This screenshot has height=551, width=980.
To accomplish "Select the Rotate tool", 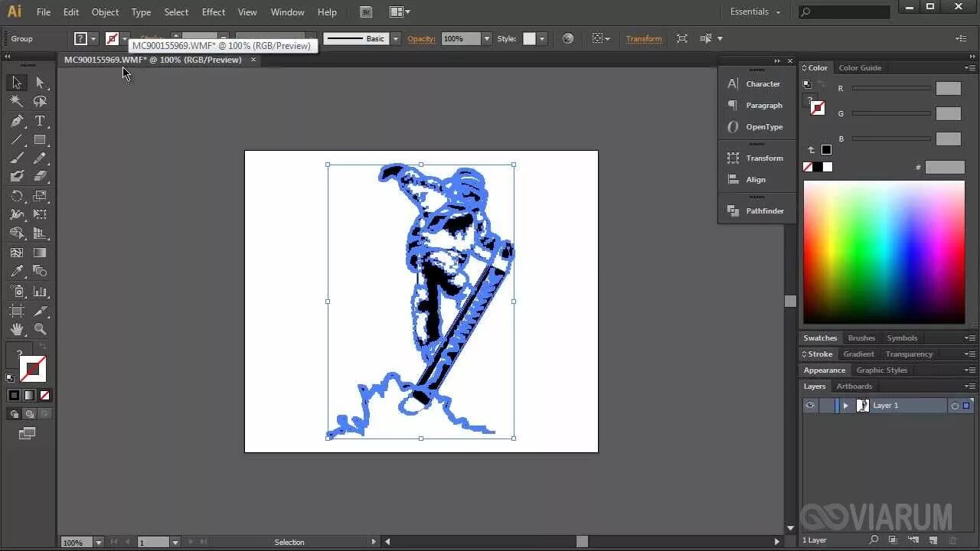I will click(17, 195).
